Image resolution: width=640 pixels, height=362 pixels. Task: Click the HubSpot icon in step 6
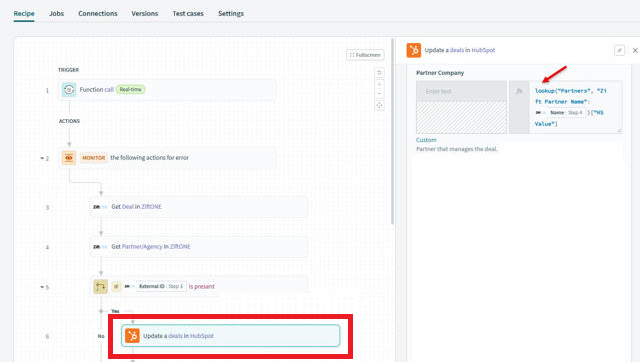tap(132, 336)
